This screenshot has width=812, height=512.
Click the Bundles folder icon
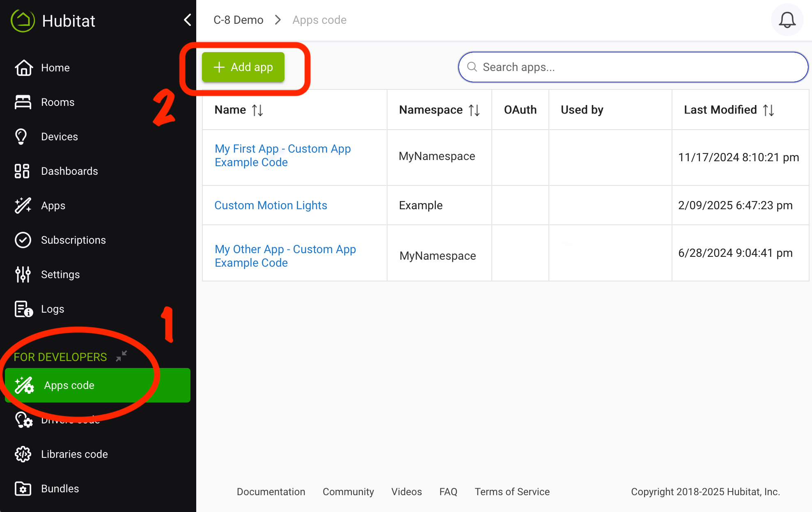point(23,489)
